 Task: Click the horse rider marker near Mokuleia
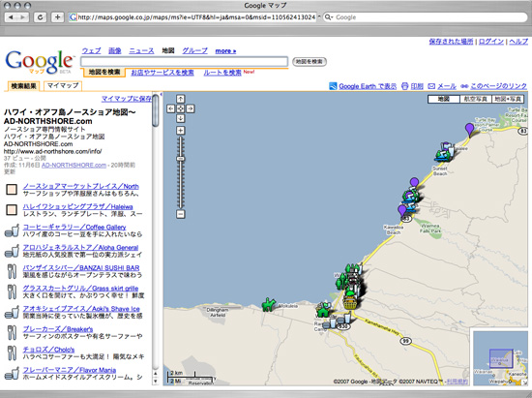268,305
